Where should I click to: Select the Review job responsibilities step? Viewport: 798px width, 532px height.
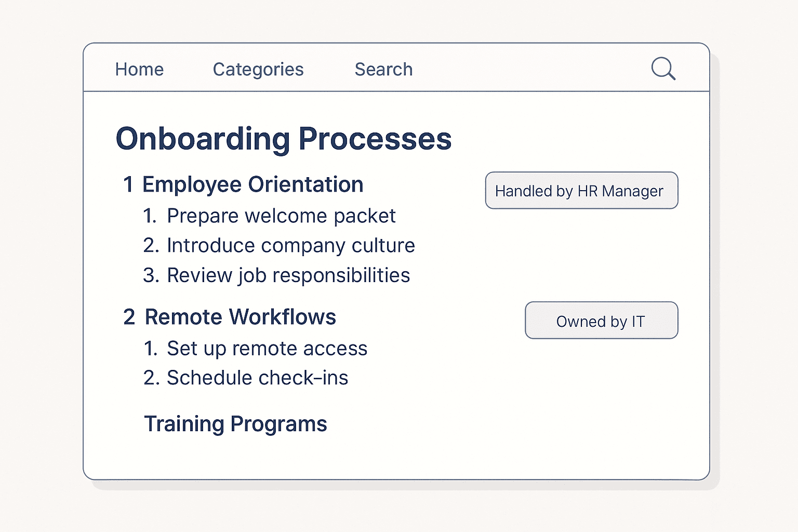pyautogui.click(x=288, y=275)
